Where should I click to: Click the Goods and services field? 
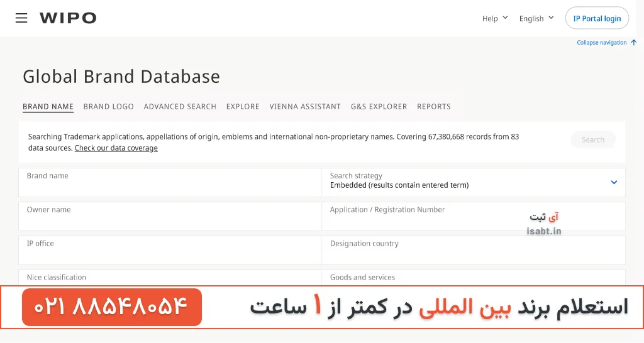474,278
